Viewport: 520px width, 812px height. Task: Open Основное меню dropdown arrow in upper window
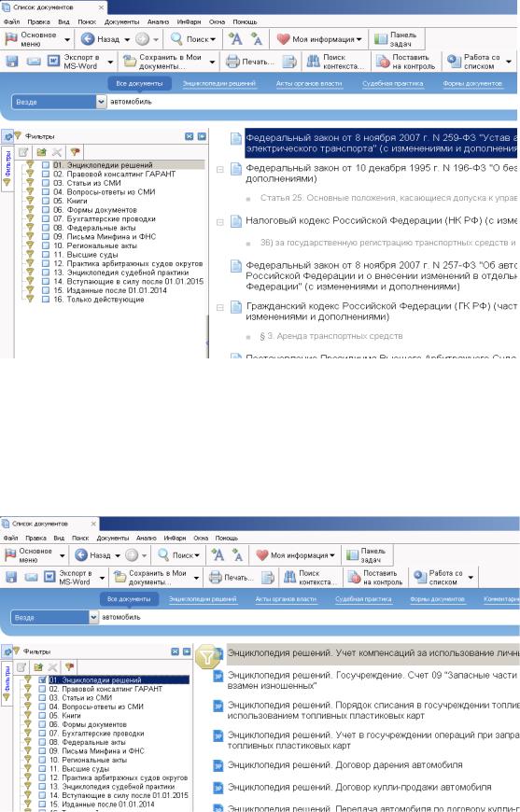pos(67,39)
